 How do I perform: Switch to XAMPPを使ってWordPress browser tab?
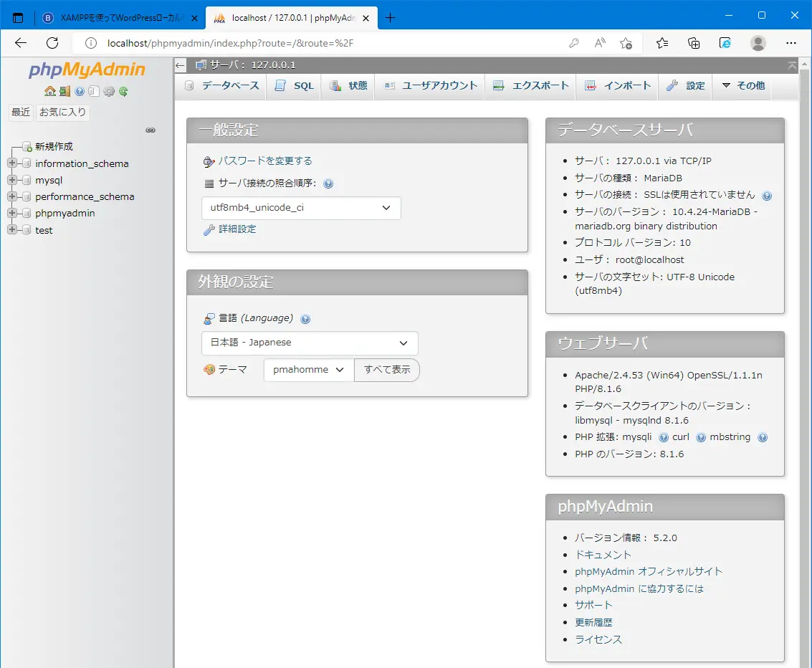120,18
